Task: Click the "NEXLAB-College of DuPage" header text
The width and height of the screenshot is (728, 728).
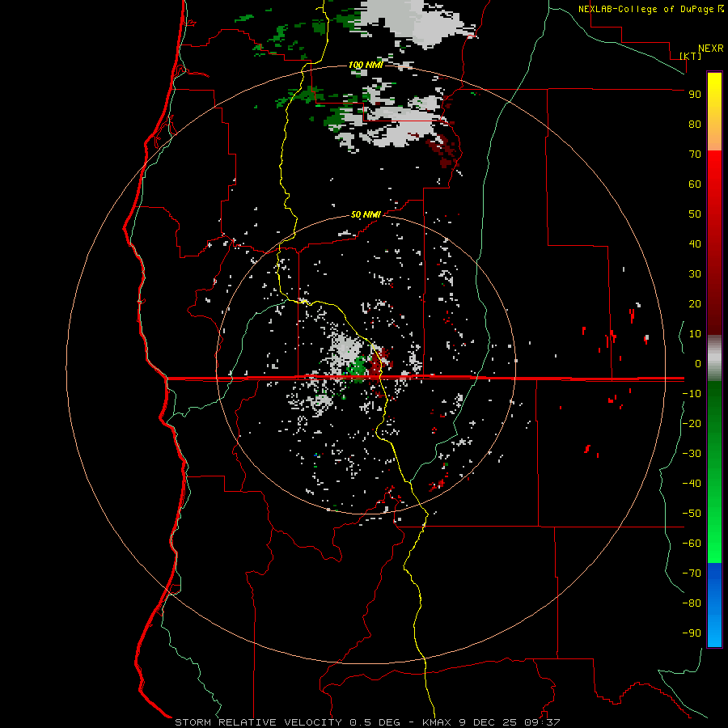Action: point(647,9)
